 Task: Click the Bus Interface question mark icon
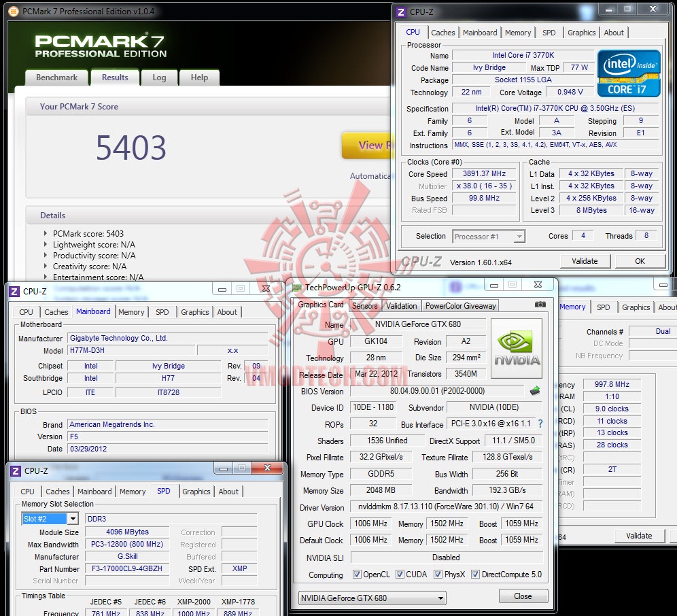click(x=540, y=424)
